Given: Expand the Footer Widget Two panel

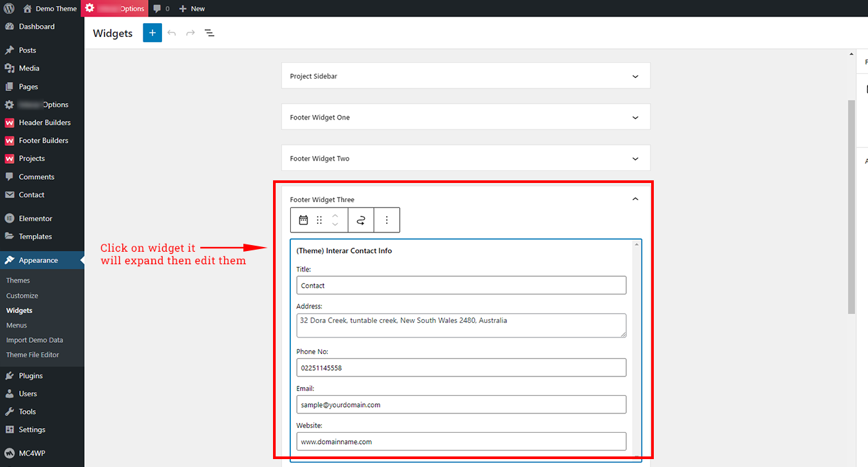Looking at the screenshot, I should 635,159.
